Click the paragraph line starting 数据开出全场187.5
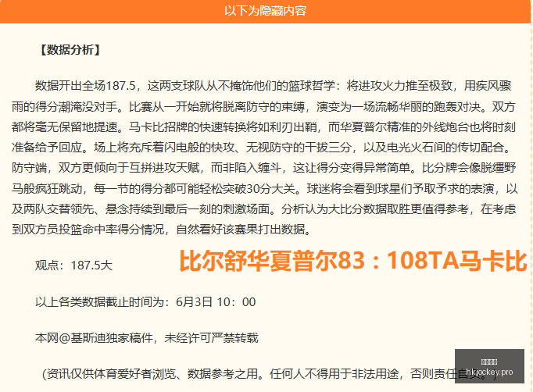 [273, 86]
